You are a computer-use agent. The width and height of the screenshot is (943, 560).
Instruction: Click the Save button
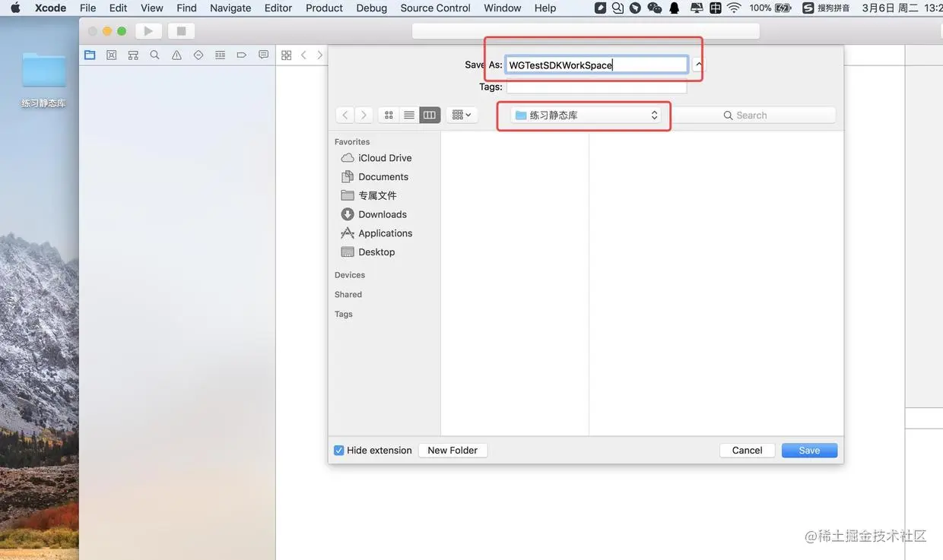(809, 451)
